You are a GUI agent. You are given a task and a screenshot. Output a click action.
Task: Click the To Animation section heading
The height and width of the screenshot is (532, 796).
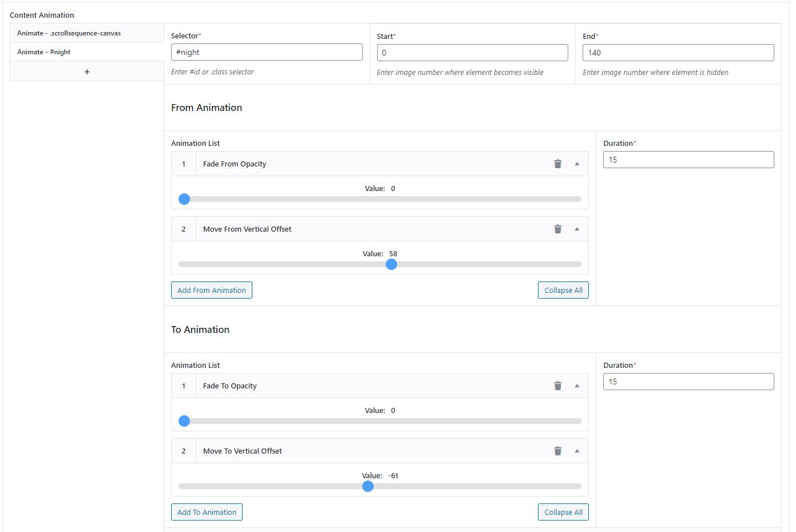200,329
